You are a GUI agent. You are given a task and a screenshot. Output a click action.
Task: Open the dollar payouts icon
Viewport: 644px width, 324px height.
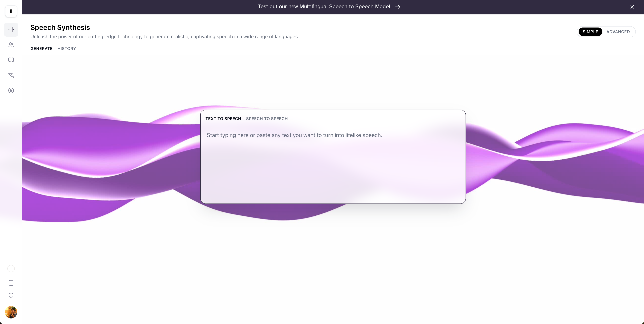tap(11, 91)
